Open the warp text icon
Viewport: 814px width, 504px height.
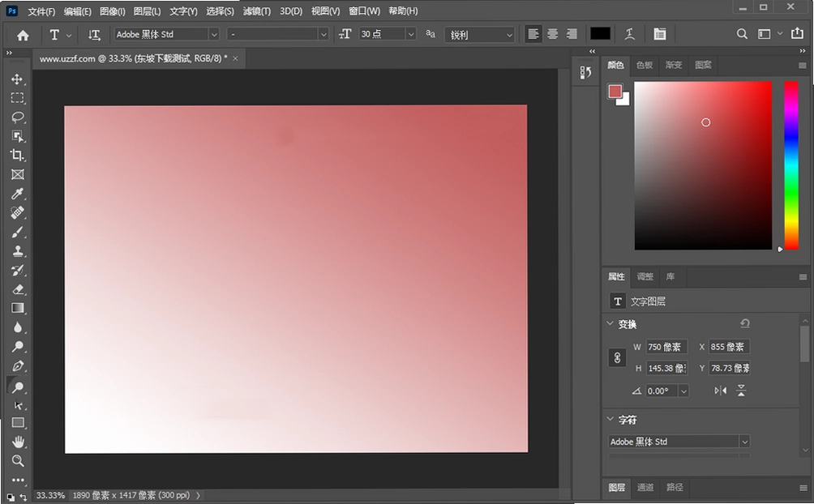pyautogui.click(x=630, y=34)
